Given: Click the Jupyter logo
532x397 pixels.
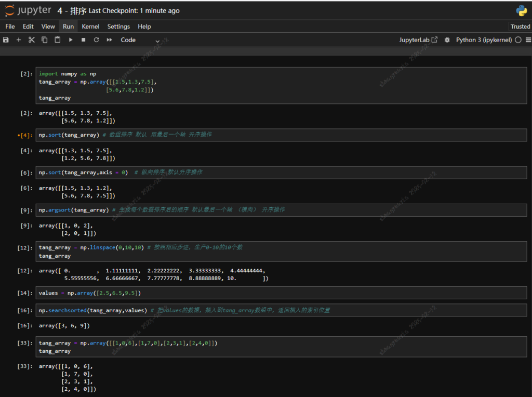Looking at the screenshot, I should tap(28, 10).
